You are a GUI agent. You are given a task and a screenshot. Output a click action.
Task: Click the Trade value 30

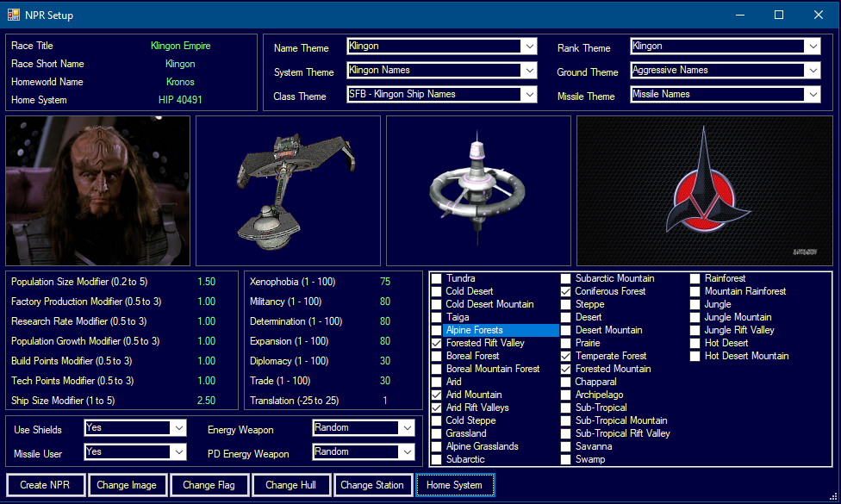point(385,381)
